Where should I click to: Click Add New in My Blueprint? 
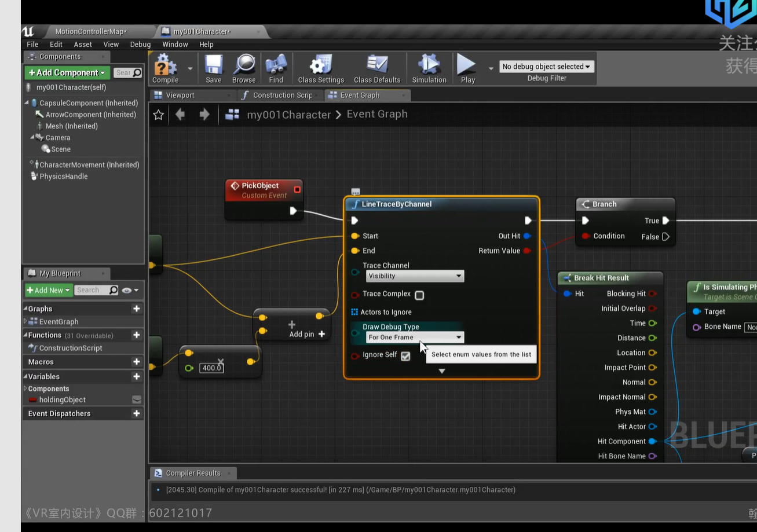click(x=49, y=290)
